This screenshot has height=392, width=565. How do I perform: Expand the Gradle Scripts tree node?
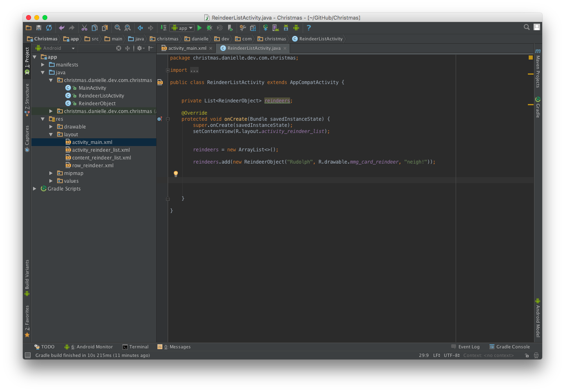35,189
